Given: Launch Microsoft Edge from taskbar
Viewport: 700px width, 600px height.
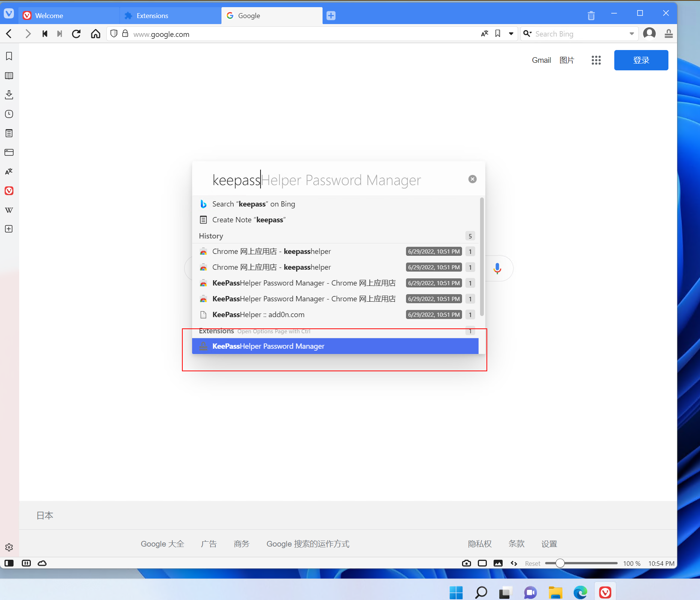Looking at the screenshot, I should (580, 592).
